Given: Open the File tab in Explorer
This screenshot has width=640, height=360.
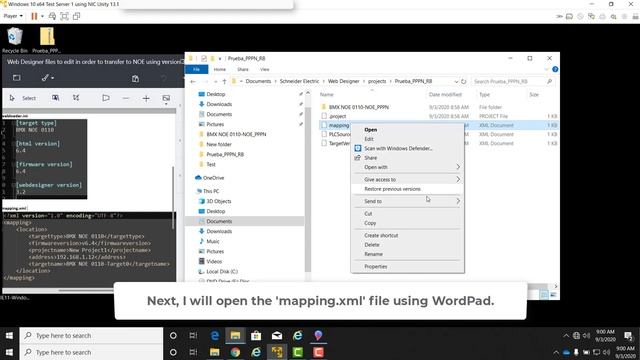Looking at the screenshot, I should tap(196, 69).
